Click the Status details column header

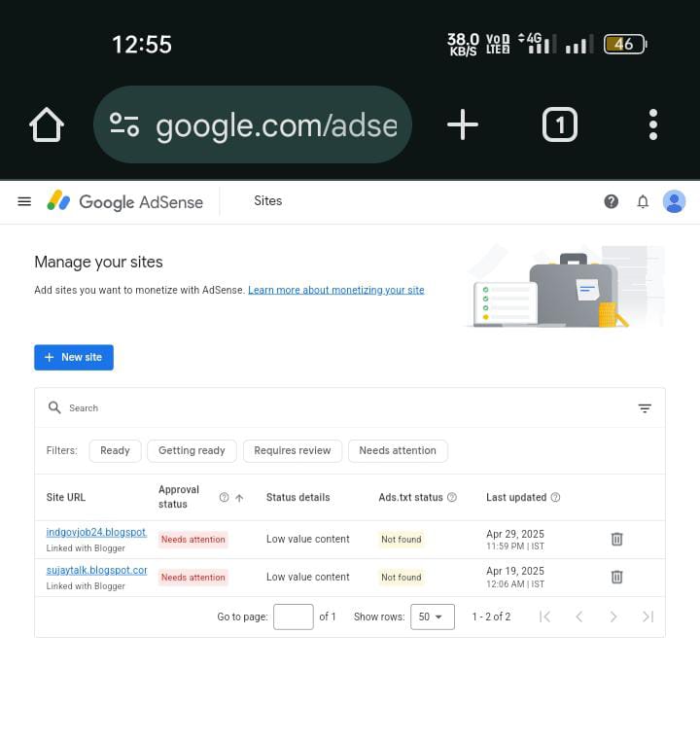pos(298,498)
